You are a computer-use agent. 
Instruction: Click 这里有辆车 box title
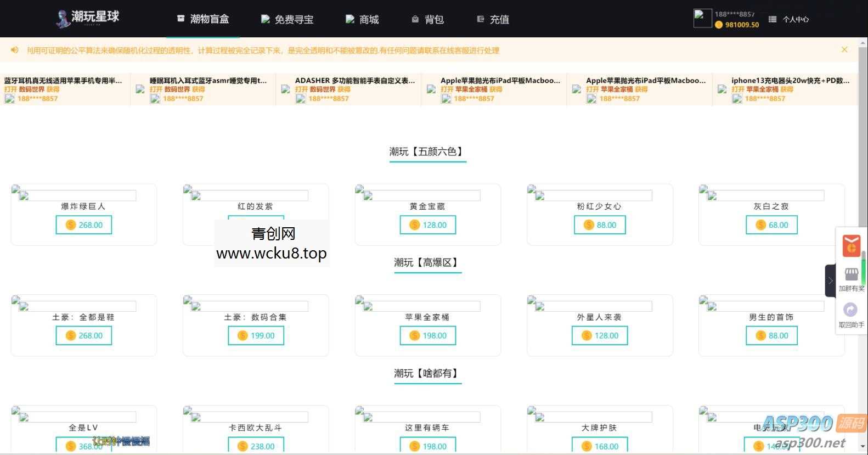427,428
